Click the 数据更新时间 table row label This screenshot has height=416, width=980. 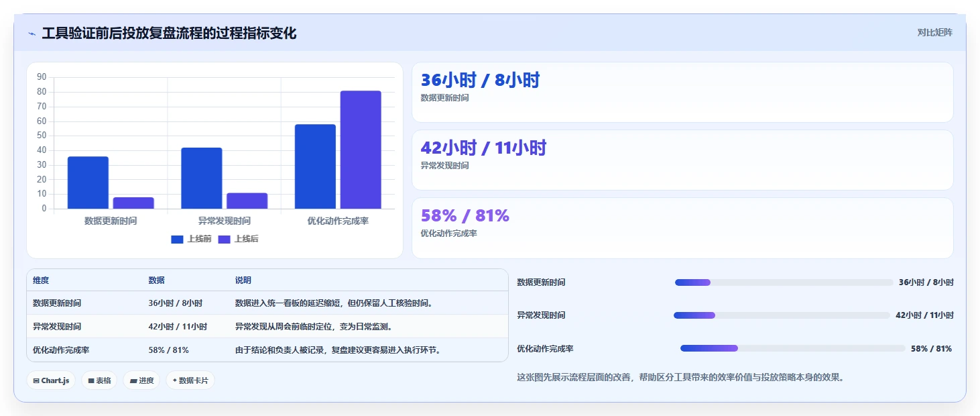57,303
